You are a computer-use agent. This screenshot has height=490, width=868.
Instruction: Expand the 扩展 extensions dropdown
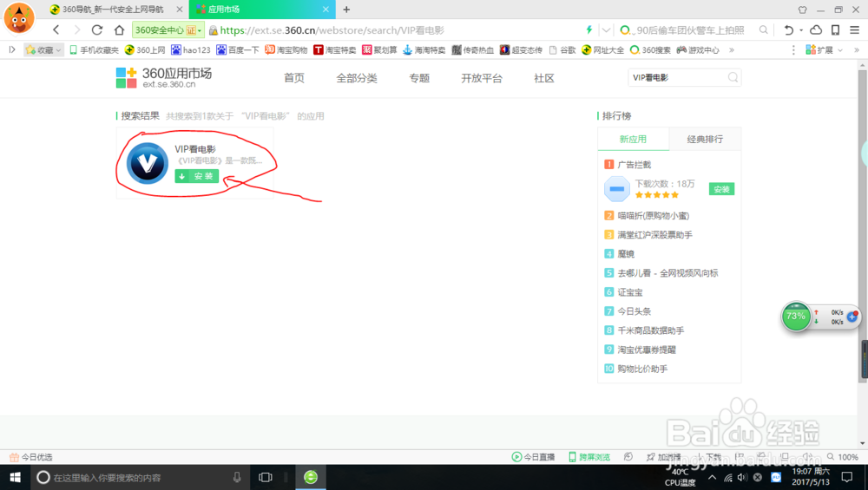[825, 49]
